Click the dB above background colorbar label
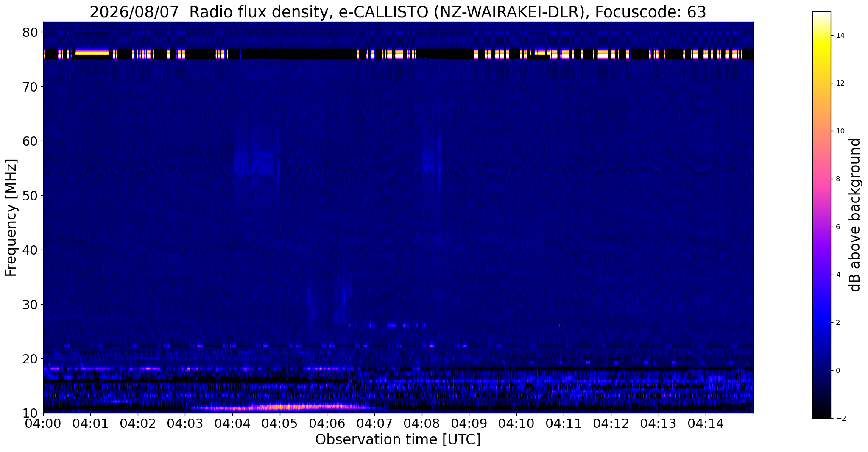The width and height of the screenshot is (868, 452). coord(855,215)
